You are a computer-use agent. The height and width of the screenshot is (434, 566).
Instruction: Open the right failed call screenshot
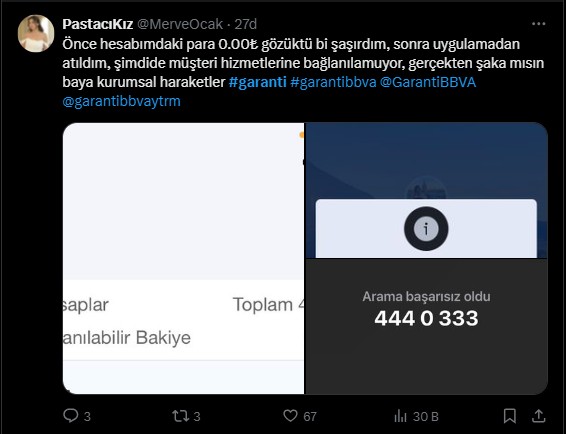[426, 258]
